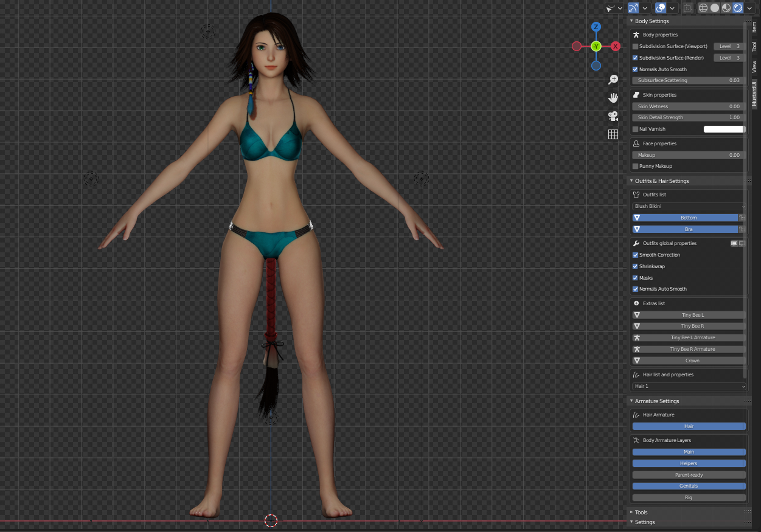Switch to Rendered viewport shading

pos(738,8)
